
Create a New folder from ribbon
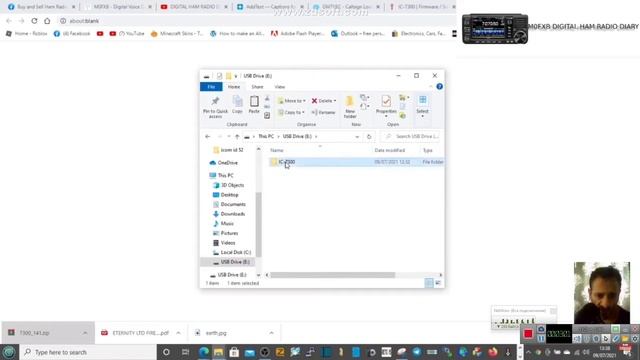pyautogui.click(x=350, y=107)
